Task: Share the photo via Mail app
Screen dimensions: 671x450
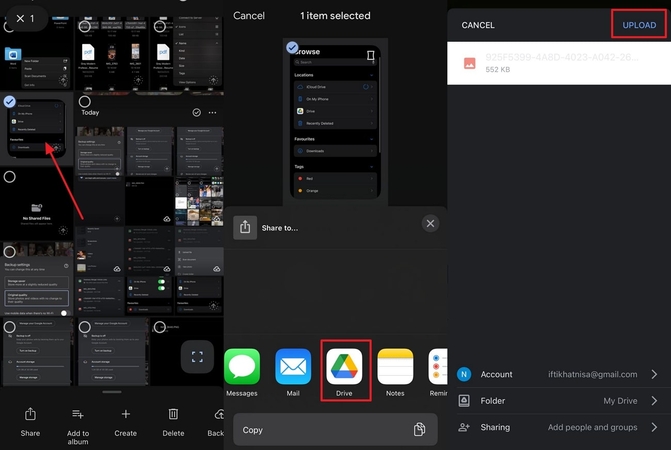Action: coord(293,367)
